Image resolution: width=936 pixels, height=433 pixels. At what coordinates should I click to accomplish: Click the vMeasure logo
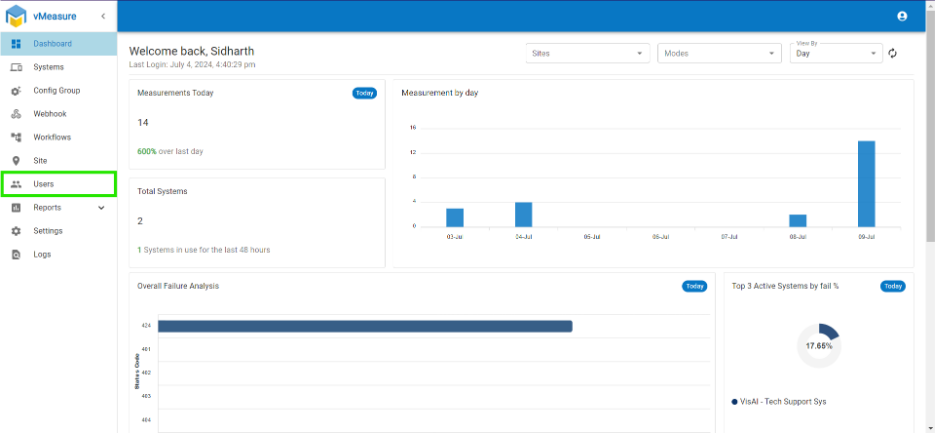[x=16, y=16]
